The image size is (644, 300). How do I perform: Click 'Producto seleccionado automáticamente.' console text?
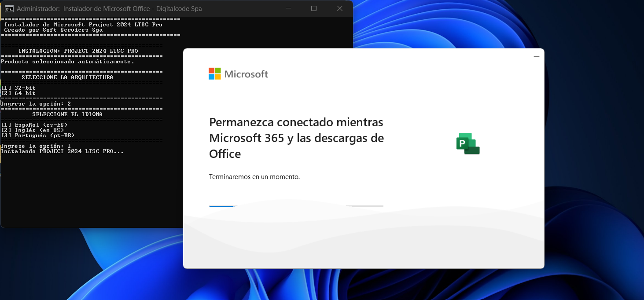(67, 62)
